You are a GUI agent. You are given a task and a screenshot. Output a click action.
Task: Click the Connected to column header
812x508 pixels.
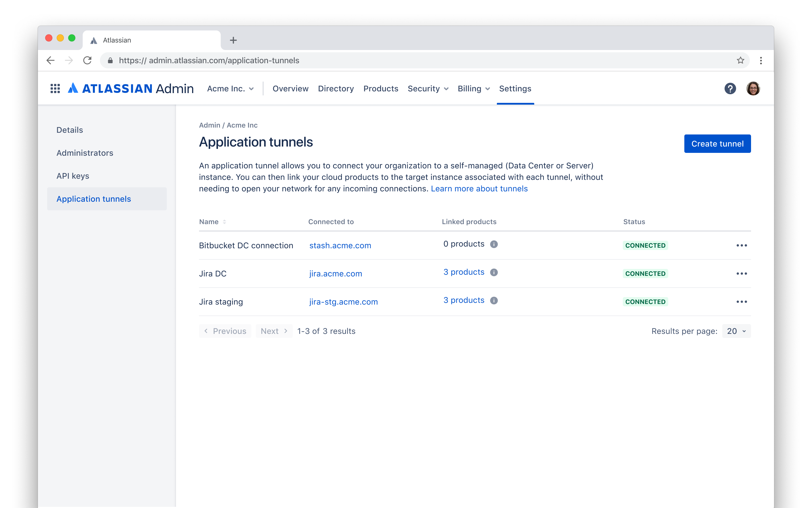(x=331, y=222)
